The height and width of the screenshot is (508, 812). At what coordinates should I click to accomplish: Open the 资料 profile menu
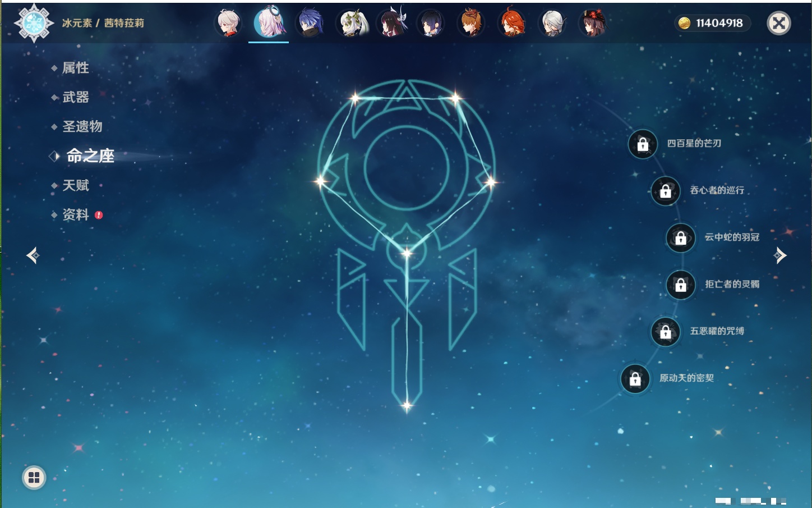[76, 214]
